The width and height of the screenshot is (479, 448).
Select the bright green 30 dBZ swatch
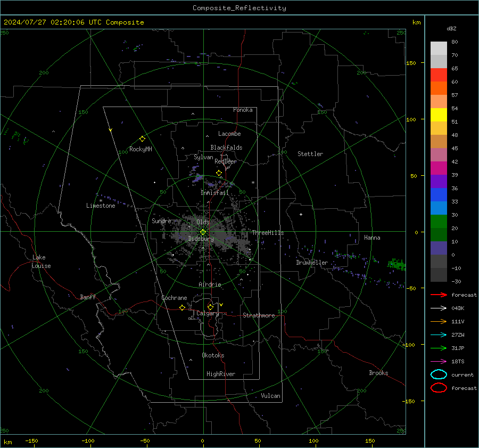point(439,221)
